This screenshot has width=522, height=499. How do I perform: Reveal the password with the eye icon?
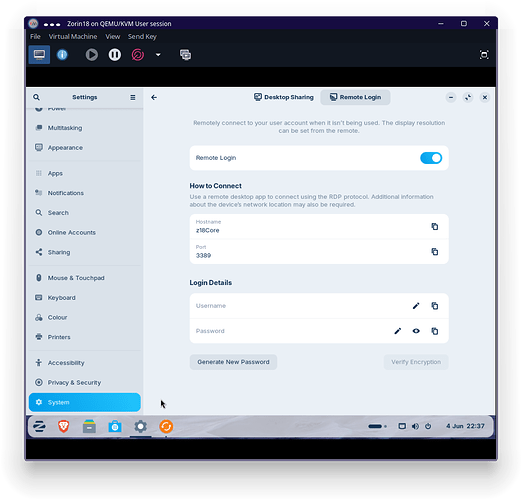click(x=416, y=331)
